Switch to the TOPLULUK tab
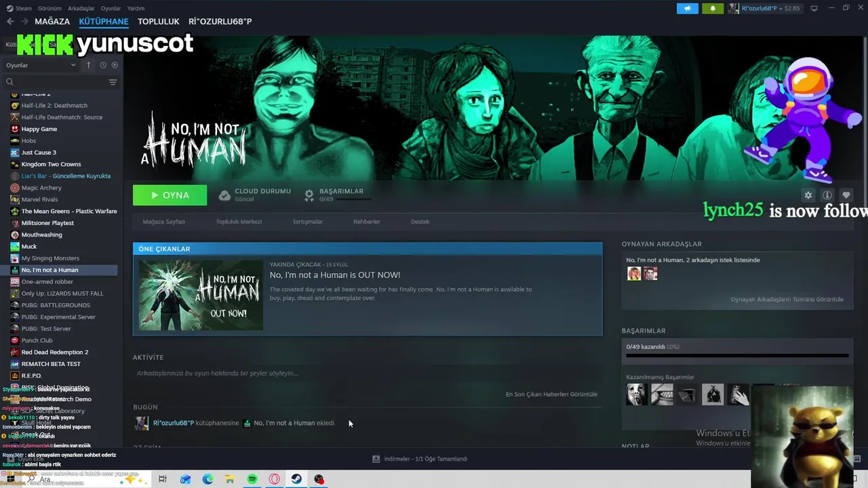Image resolution: width=868 pixels, height=488 pixels. pos(159,22)
